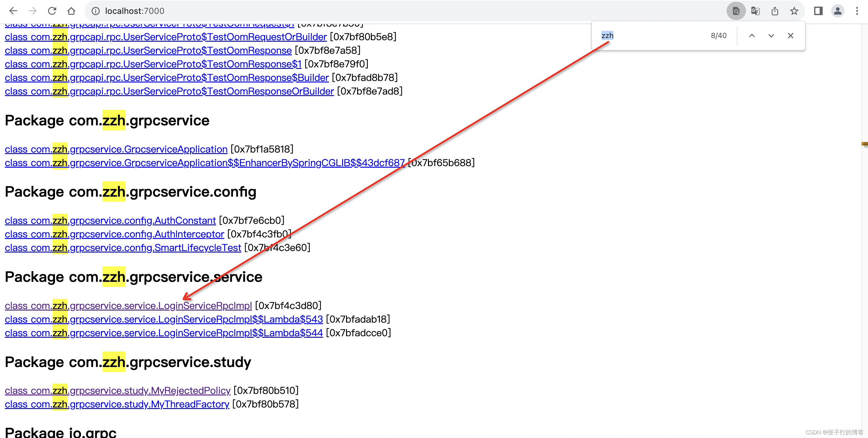868x438 pixels.
Task: Click the browser forward arrow
Action: pyautogui.click(x=32, y=11)
